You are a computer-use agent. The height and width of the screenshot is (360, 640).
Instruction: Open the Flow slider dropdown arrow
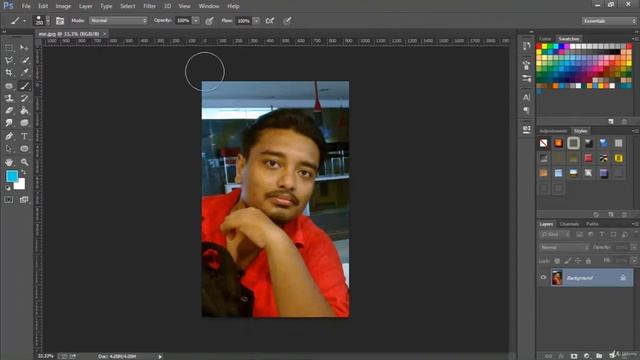[256, 20]
